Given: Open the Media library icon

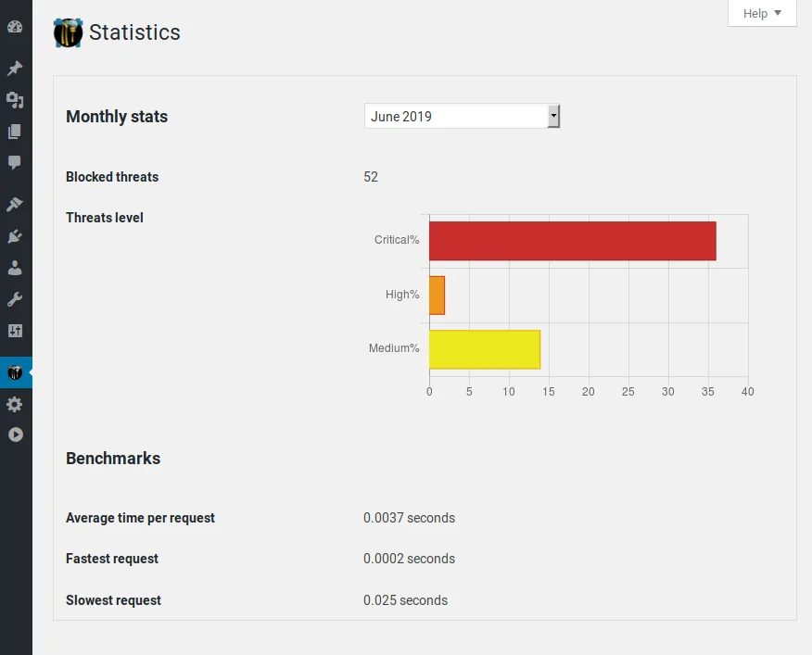Looking at the screenshot, I should point(15,100).
